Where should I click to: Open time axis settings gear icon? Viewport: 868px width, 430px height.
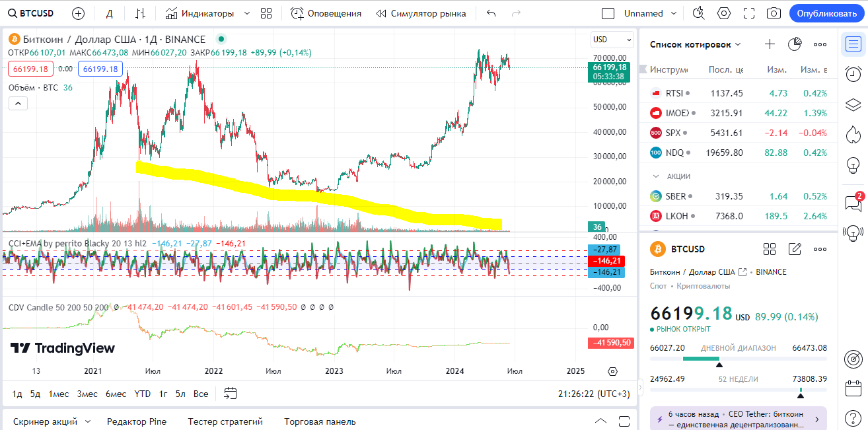(x=612, y=371)
